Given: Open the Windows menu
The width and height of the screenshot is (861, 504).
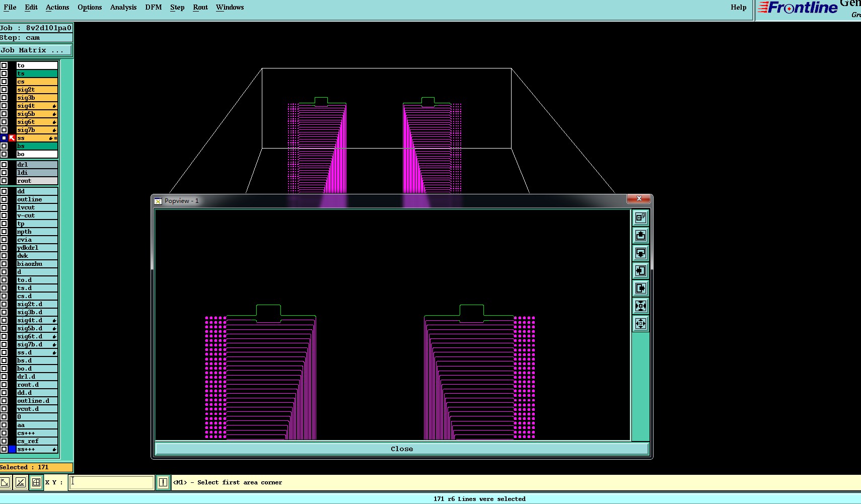Looking at the screenshot, I should 230,7.
